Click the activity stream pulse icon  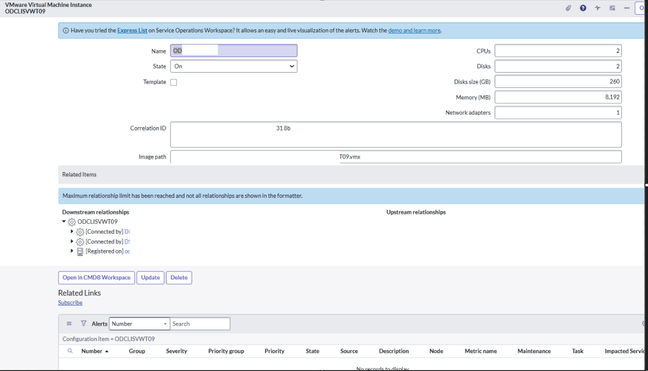click(x=598, y=8)
